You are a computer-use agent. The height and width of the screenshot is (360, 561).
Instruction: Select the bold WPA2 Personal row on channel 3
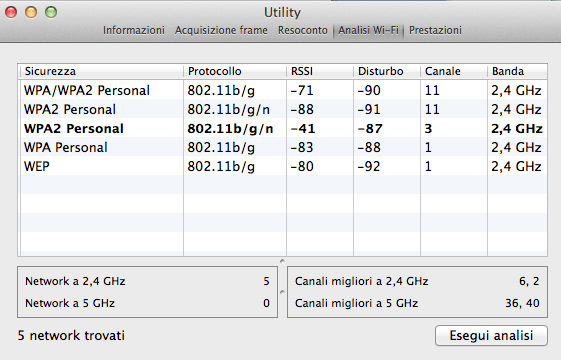click(282, 128)
